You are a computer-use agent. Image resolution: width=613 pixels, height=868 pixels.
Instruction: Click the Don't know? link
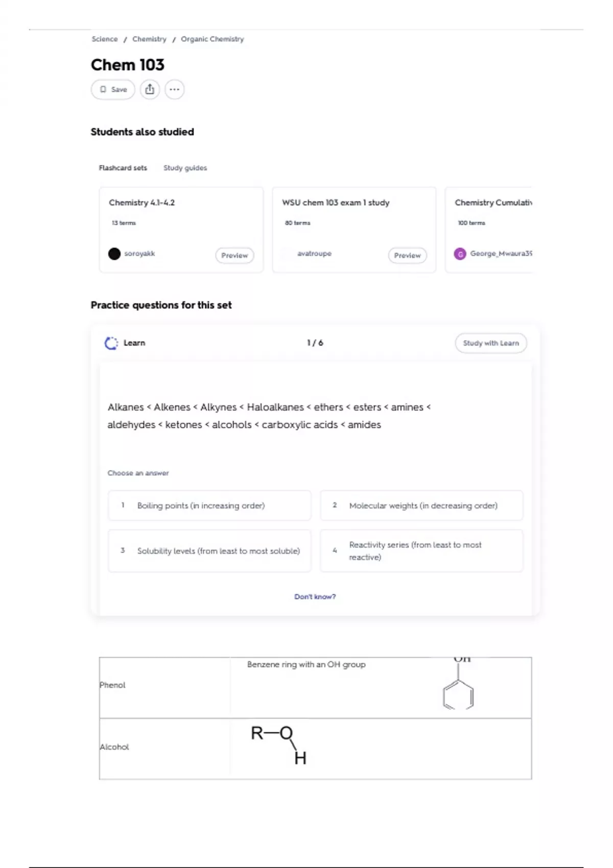[x=315, y=596]
